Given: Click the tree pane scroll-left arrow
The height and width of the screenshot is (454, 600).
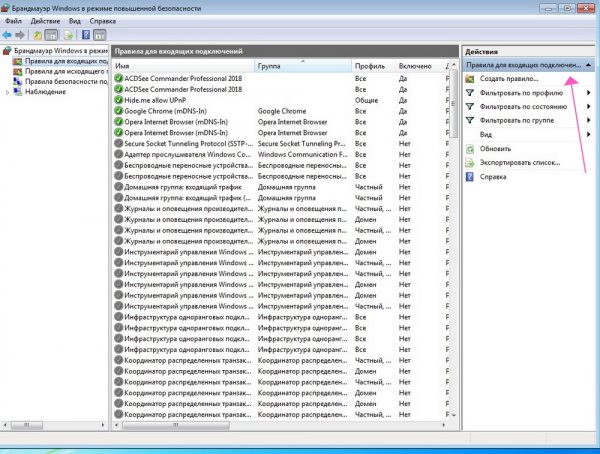Looking at the screenshot, I should (5, 425).
